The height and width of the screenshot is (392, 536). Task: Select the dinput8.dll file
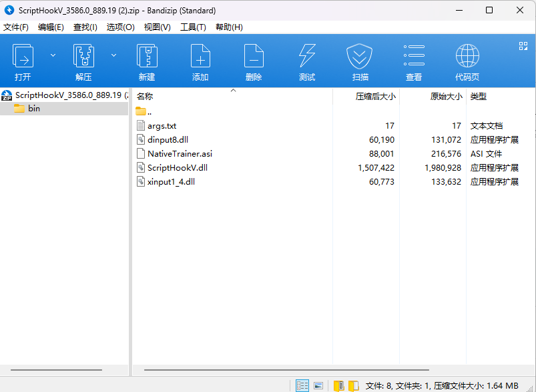pyautogui.click(x=168, y=140)
